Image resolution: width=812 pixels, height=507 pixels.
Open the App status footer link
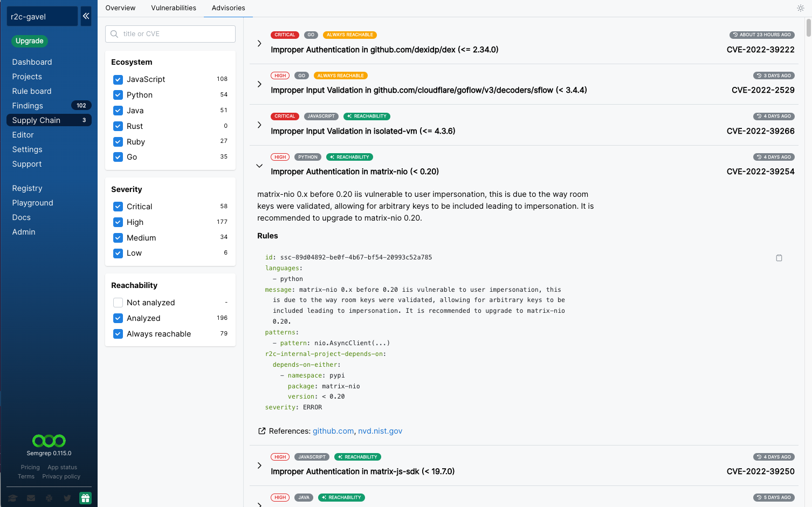click(62, 468)
